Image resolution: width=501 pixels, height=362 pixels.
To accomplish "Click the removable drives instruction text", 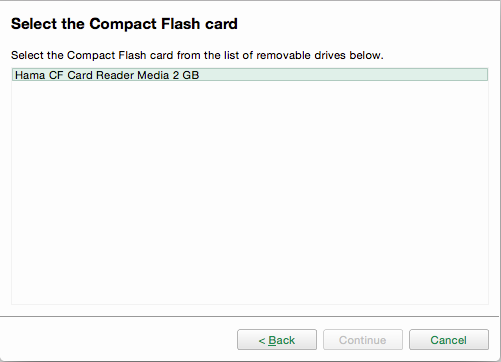I will pos(197,55).
